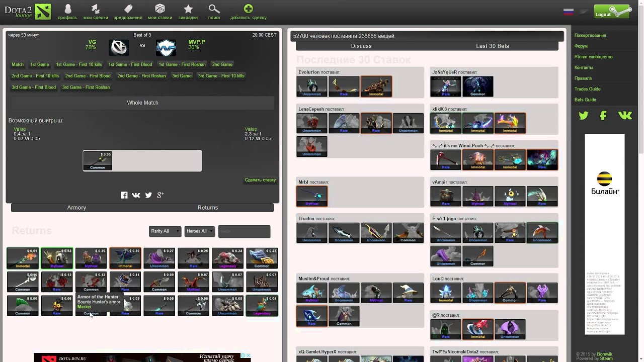Click Сделать ставку place bet button
The width and height of the screenshot is (644, 362).
[260, 180]
